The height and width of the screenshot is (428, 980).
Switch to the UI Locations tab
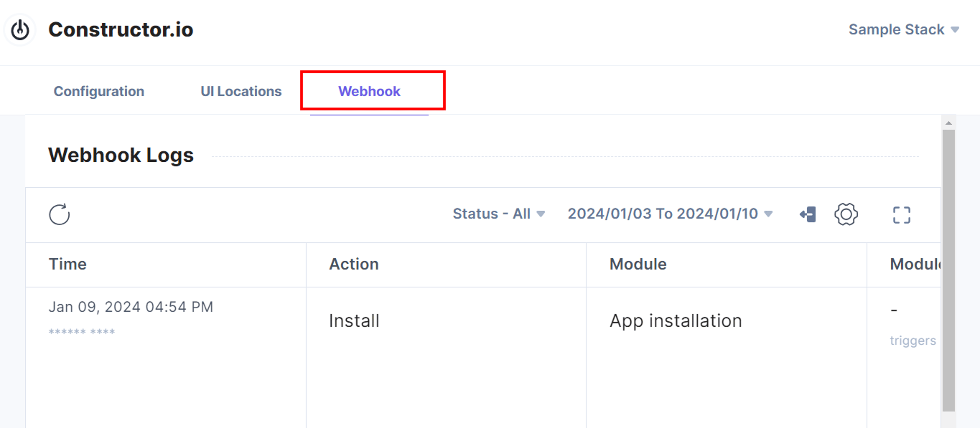[241, 91]
